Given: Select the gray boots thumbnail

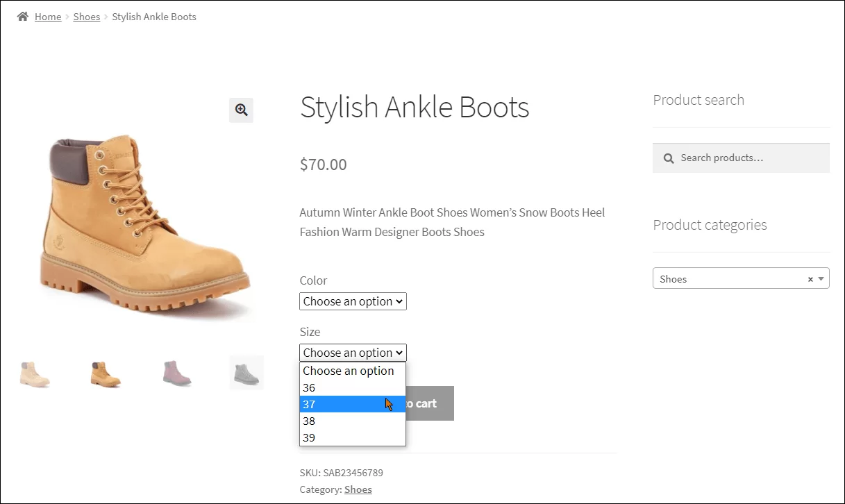Looking at the screenshot, I should tap(246, 373).
